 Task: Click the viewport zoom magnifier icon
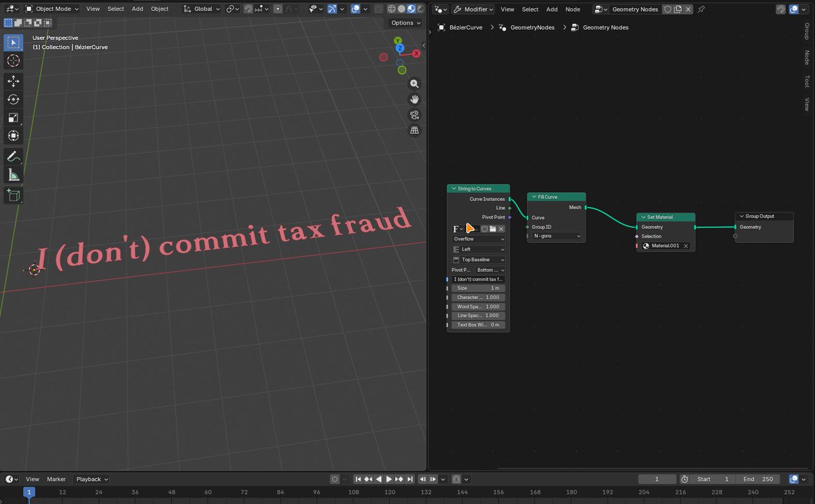click(x=414, y=84)
